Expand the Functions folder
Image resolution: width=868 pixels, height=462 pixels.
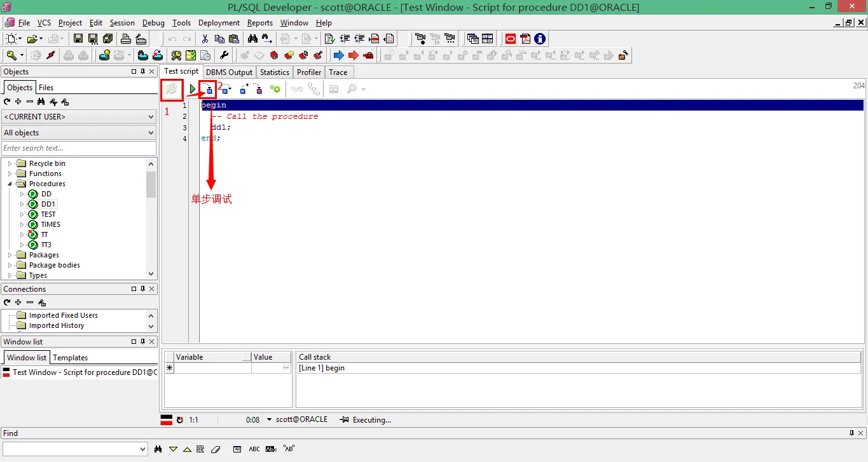point(10,173)
